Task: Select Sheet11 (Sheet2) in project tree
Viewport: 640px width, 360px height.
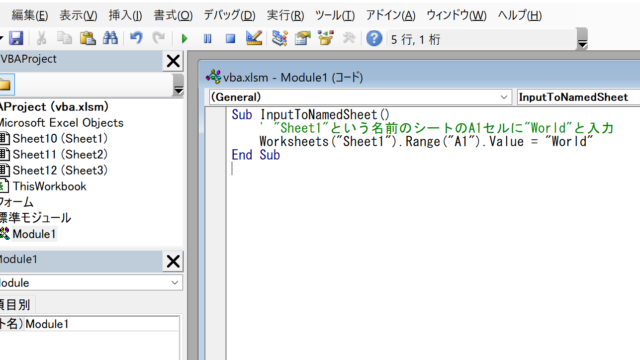Action: pyautogui.click(x=60, y=154)
